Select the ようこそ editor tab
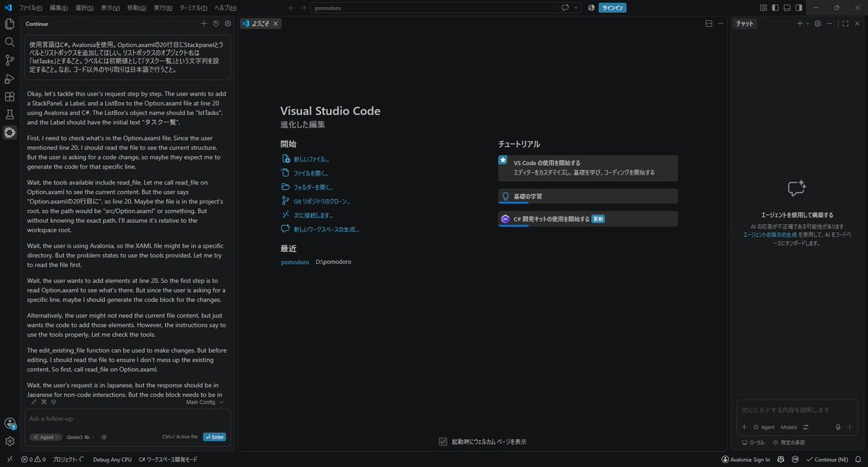 tap(260, 23)
